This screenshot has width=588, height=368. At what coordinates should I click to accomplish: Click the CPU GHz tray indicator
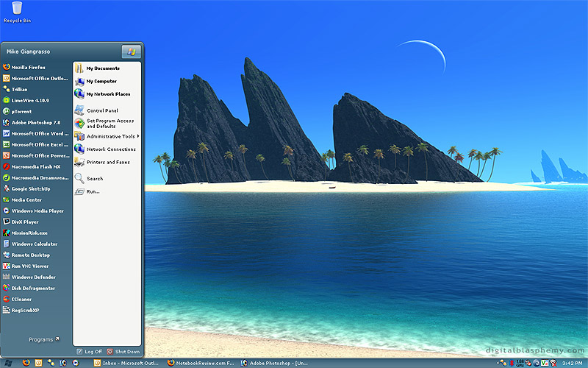tap(520, 363)
